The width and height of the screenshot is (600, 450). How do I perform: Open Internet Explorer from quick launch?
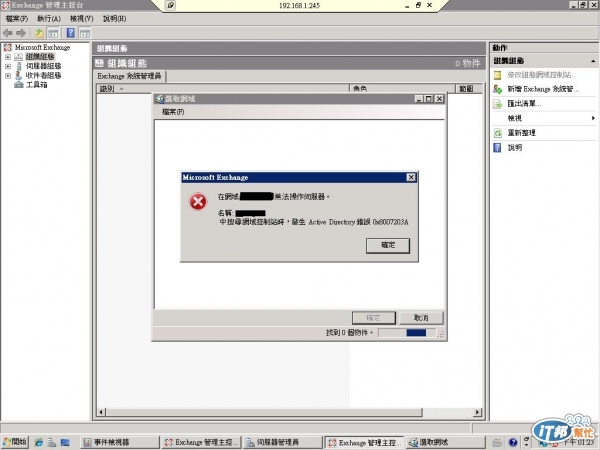pos(39,443)
